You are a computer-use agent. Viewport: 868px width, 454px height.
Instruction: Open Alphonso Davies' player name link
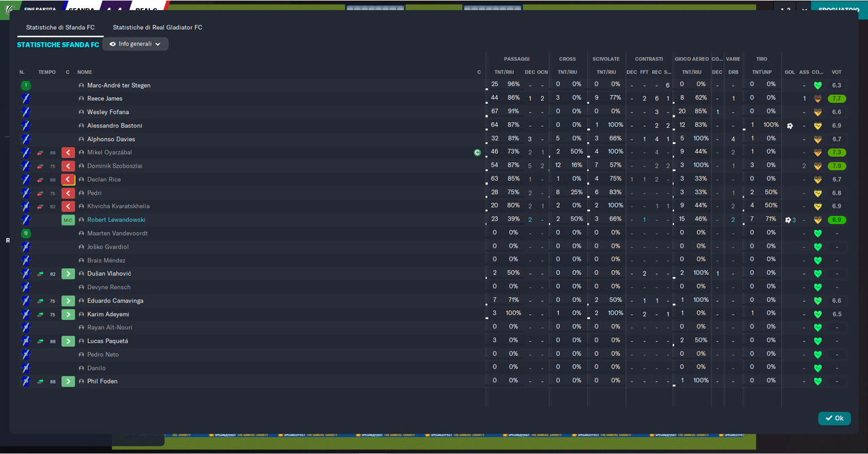(111, 139)
